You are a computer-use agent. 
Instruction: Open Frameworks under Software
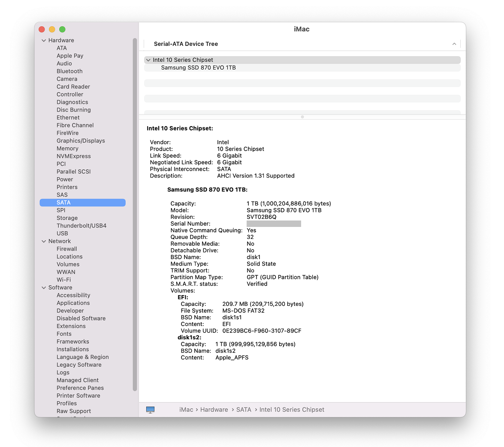pos(73,341)
